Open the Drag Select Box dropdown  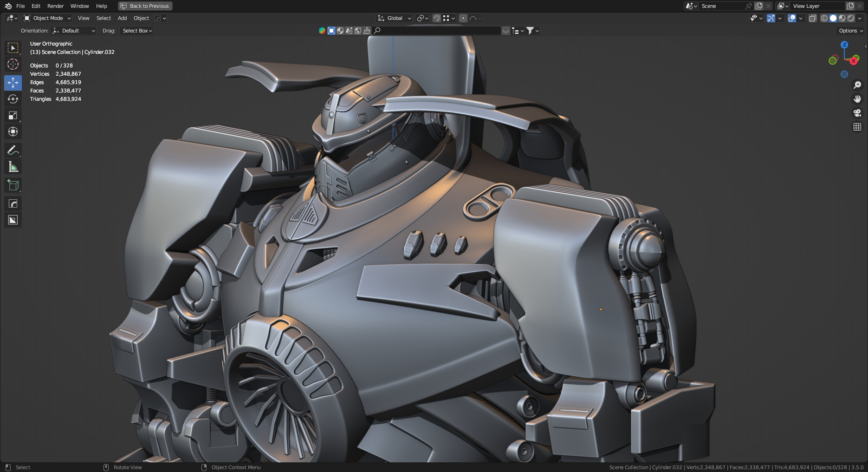pos(137,31)
